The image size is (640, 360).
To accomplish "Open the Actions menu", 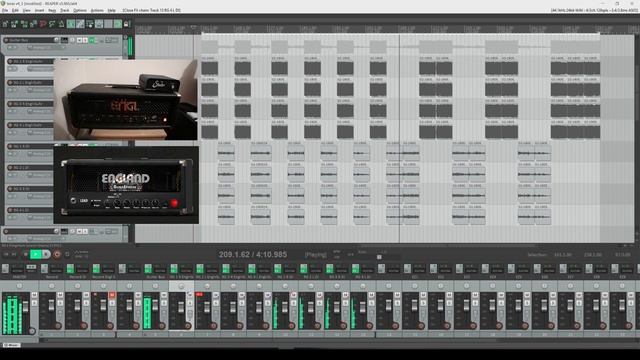I will (97, 10).
